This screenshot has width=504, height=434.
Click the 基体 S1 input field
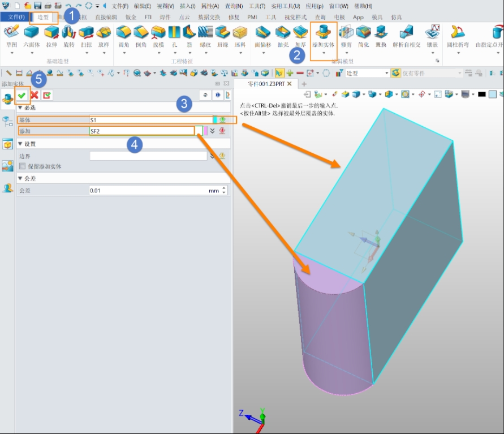[151, 120]
